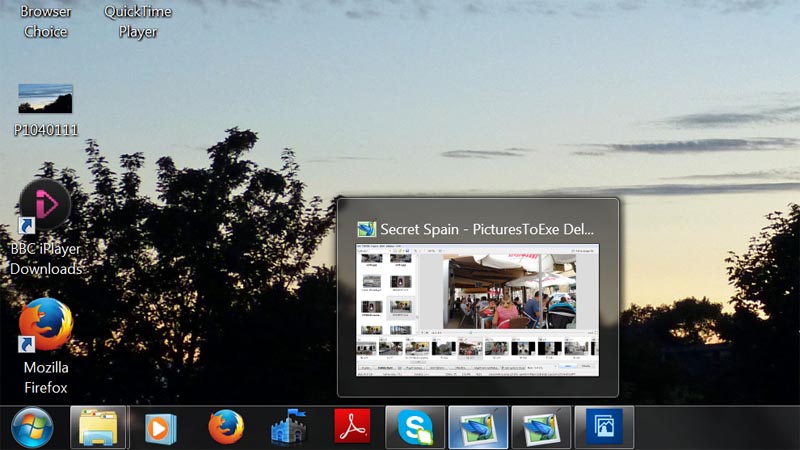The height and width of the screenshot is (450, 800).
Task: Click the 'Secret Spain - PicturesToExe' preview title
Action: pyautogui.click(x=487, y=229)
